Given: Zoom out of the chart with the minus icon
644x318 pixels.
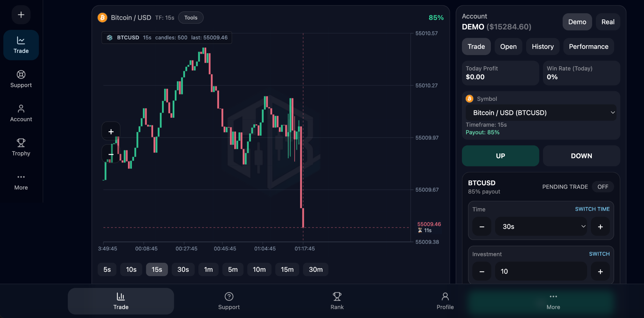Looking at the screenshot, I should pos(111,154).
